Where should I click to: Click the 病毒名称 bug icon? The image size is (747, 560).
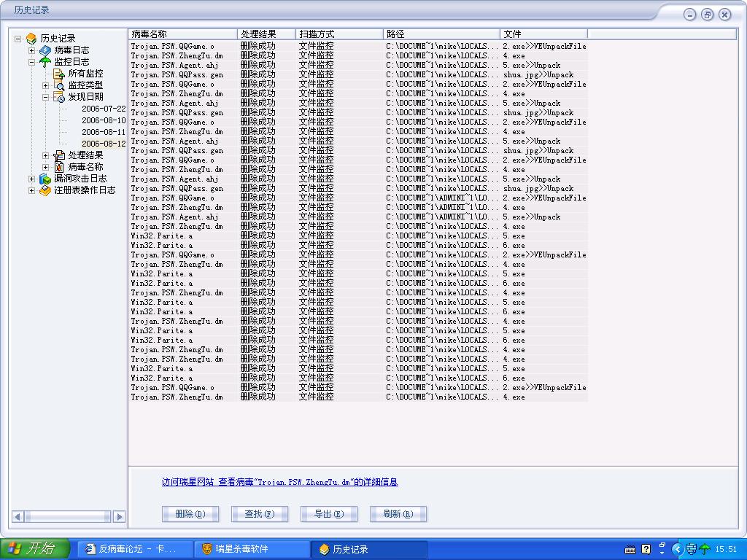pos(59,167)
